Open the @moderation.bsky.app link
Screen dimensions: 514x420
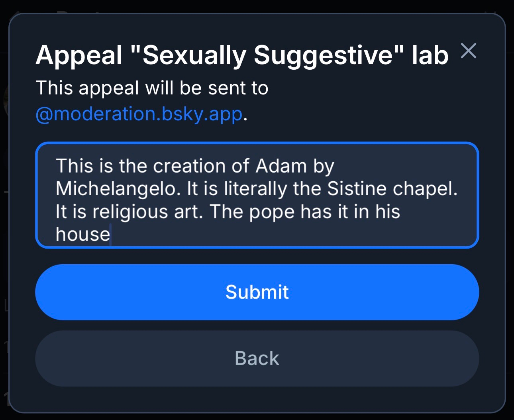coord(139,114)
